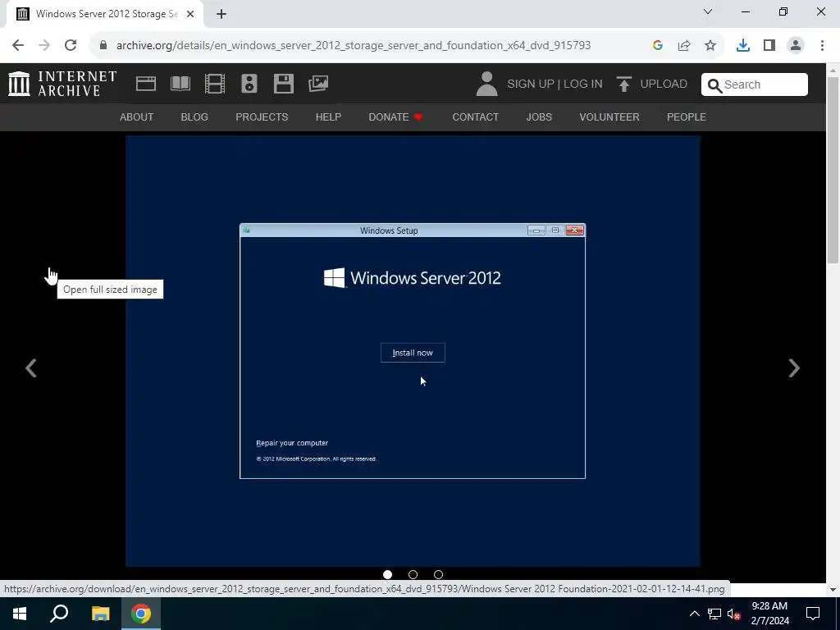This screenshot has width=840, height=630.
Task: Open the Software floppy disk icon
Action: tap(283, 84)
